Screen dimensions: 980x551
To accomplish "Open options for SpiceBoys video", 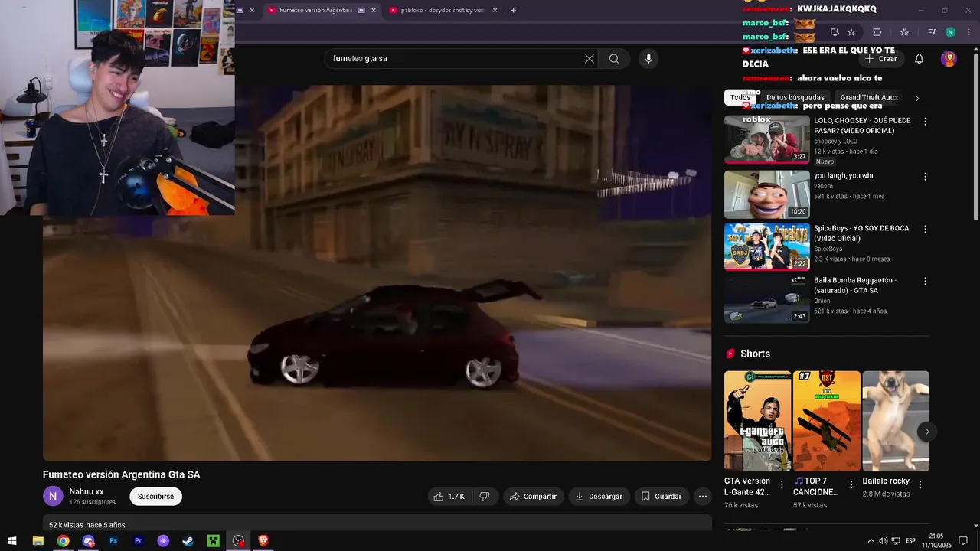I will point(925,229).
